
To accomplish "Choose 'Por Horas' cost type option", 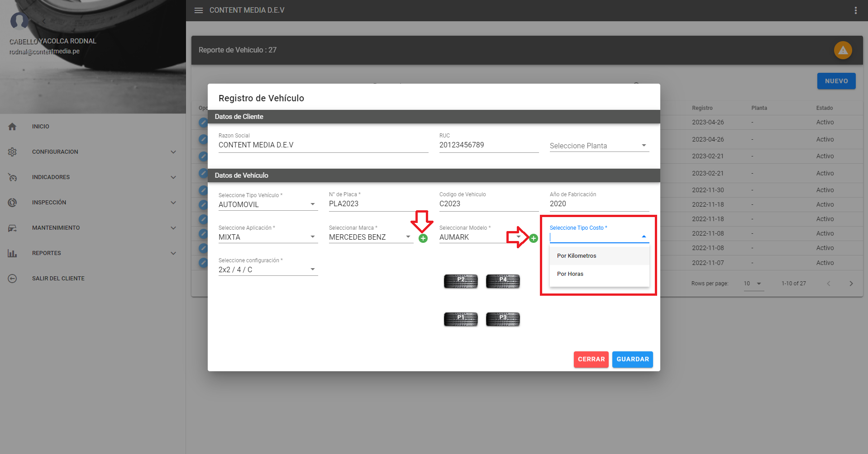I will pyautogui.click(x=570, y=274).
